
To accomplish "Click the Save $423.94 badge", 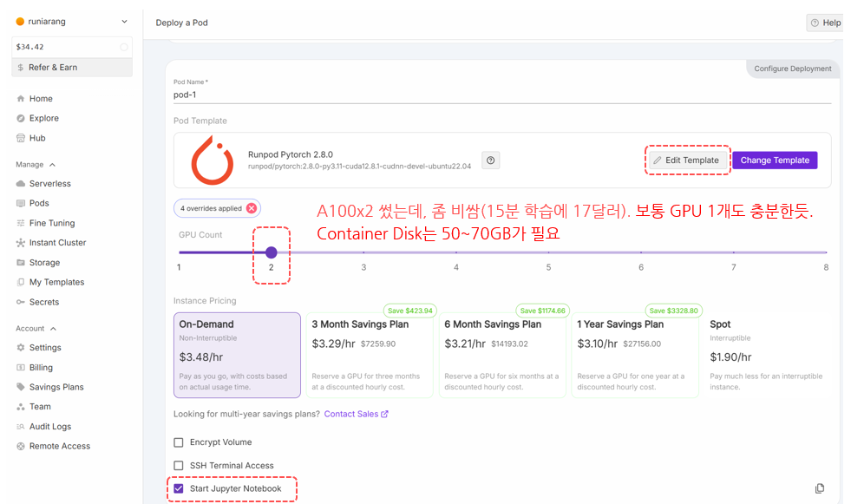I will [x=409, y=311].
